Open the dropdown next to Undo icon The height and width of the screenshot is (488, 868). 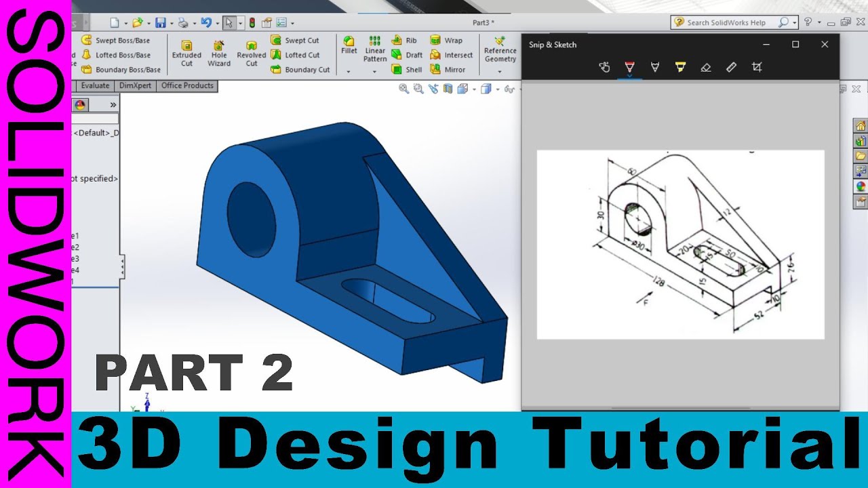coord(217,23)
